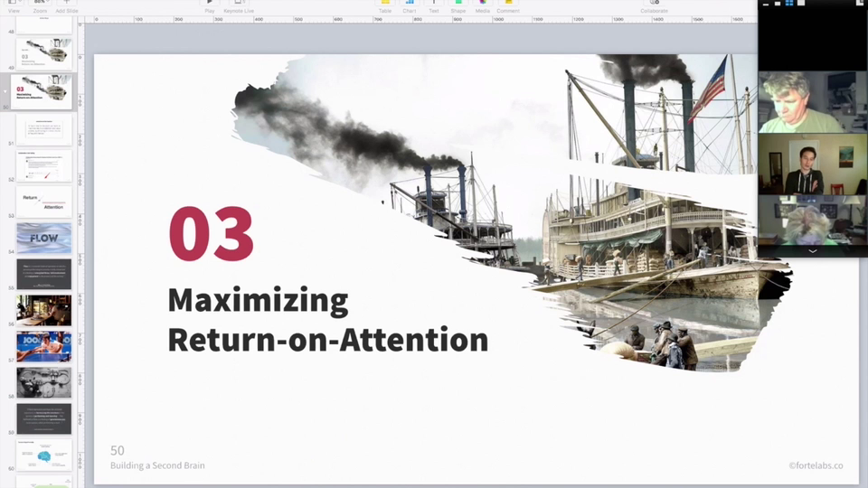Collapse the slide 50 group triangle
Viewport: 868px width, 488px height.
point(5,91)
